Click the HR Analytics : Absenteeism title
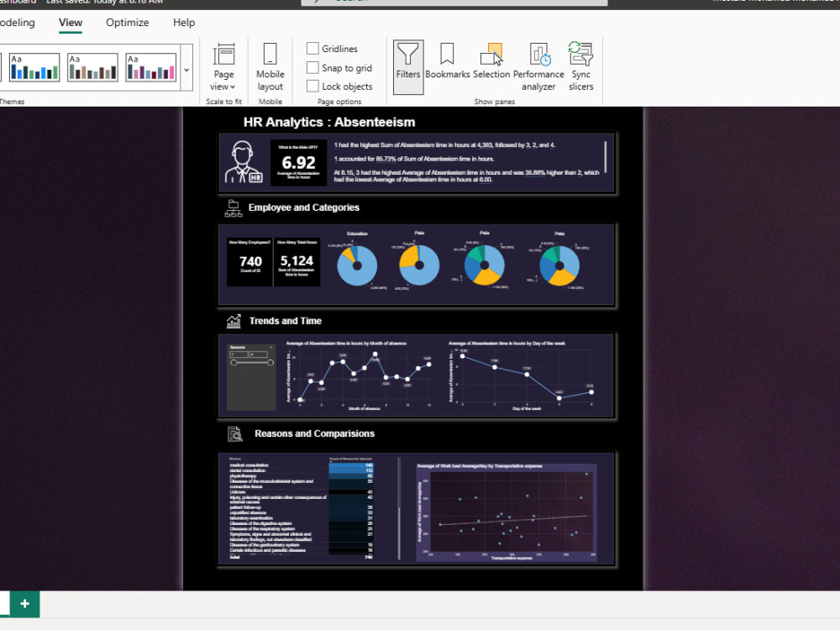 pos(329,122)
